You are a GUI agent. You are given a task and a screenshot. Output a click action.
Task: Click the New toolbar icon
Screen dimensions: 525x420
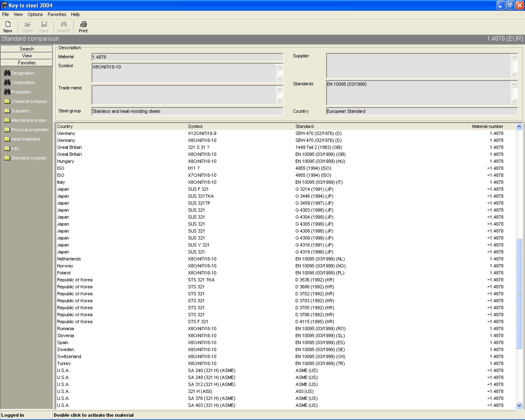tap(8, 27)
